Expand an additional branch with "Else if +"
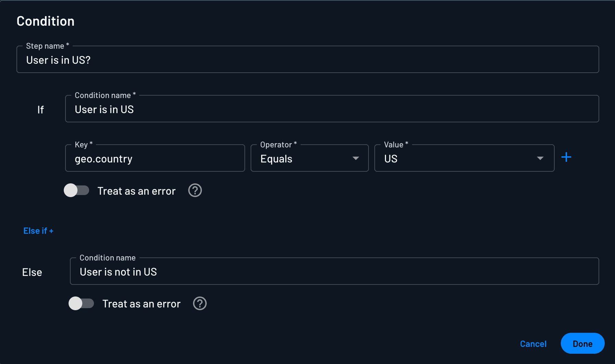The height and width of the screenshot is (364, 615). click(38, 231)
